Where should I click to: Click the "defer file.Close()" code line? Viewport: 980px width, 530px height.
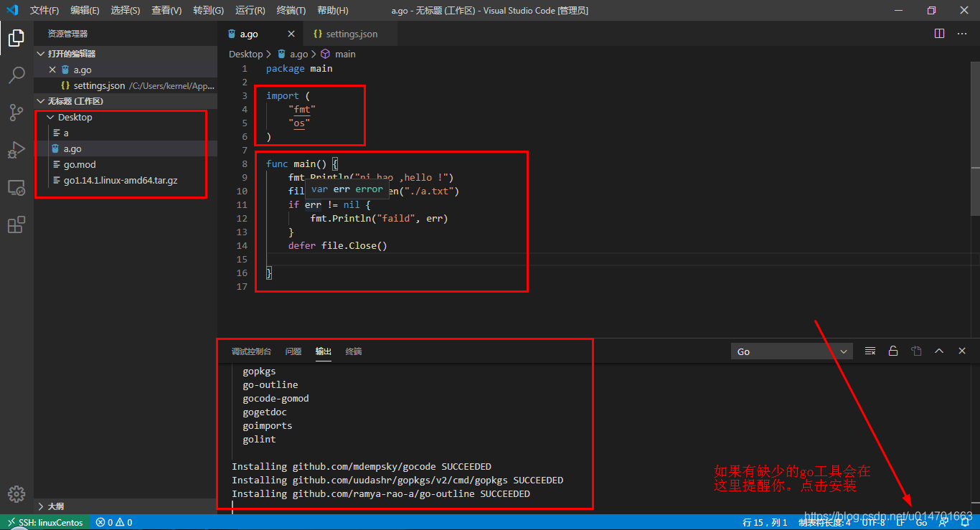pyautogui.click(x=338, y=246)
